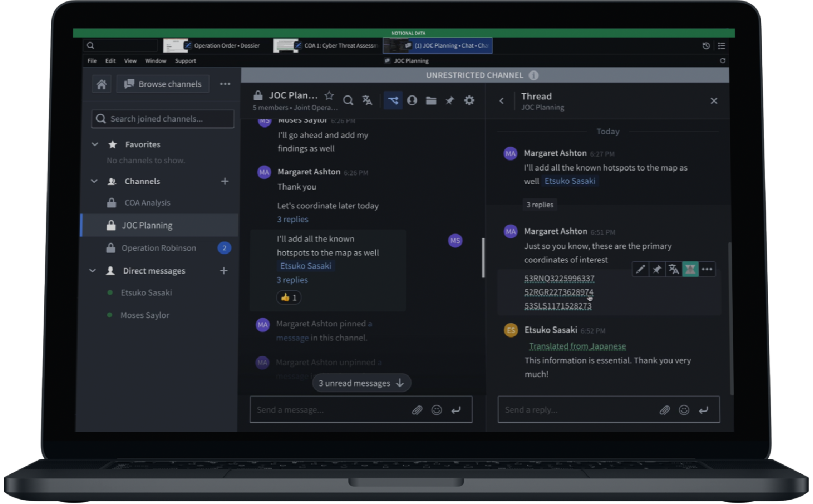The height and width of the screenshot is (504, 813).
Task: Attach a file using the paperclip in reply box
Action: tap(665, 410)
